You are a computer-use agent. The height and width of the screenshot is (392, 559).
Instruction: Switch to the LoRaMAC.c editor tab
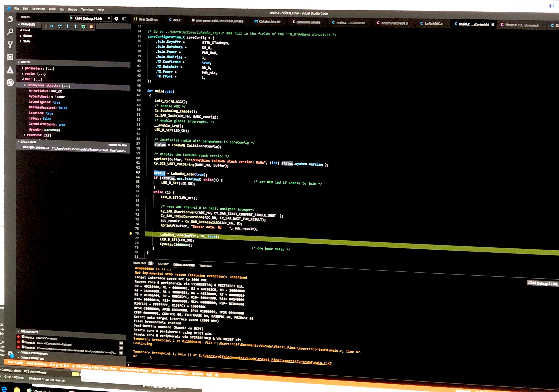(x=431, y=24)
